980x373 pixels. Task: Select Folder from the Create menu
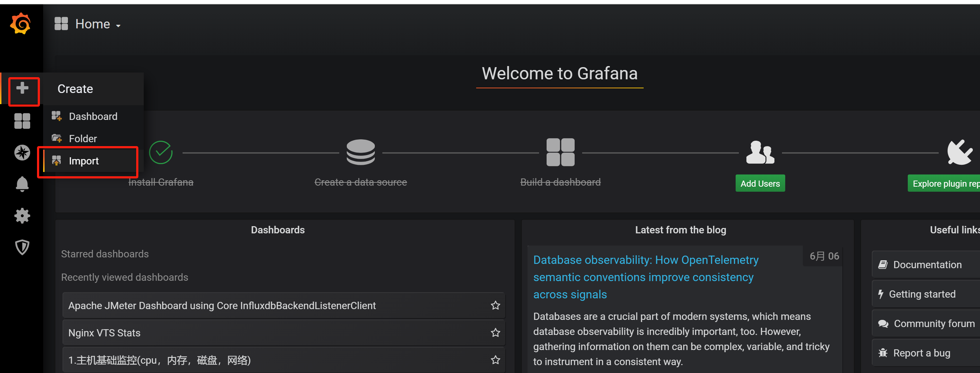93,139
